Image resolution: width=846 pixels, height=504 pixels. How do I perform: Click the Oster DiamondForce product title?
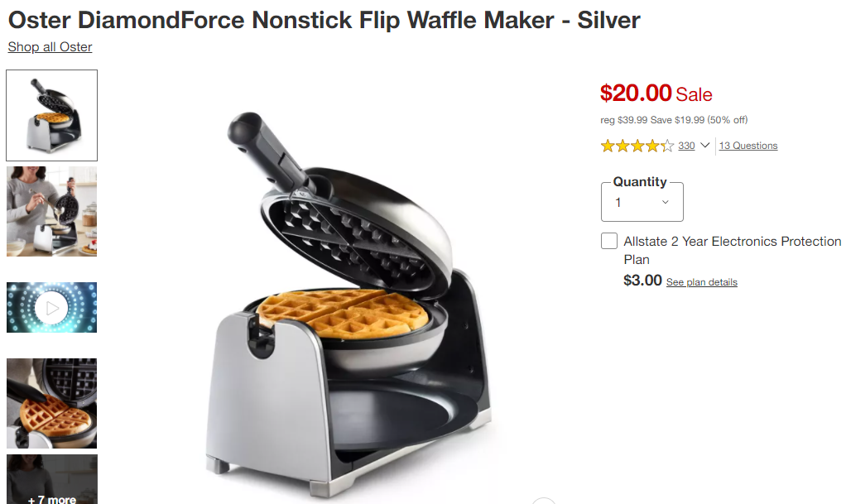[x=324, y=21]
